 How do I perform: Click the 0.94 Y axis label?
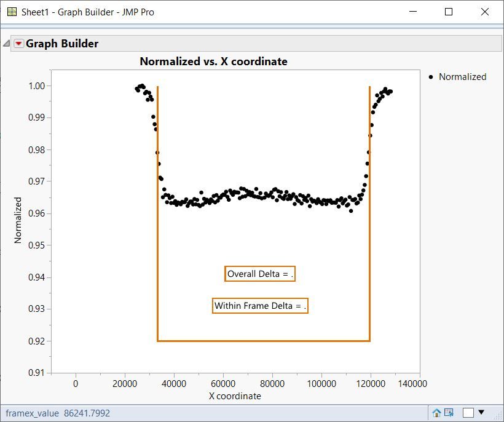(37, 277)
